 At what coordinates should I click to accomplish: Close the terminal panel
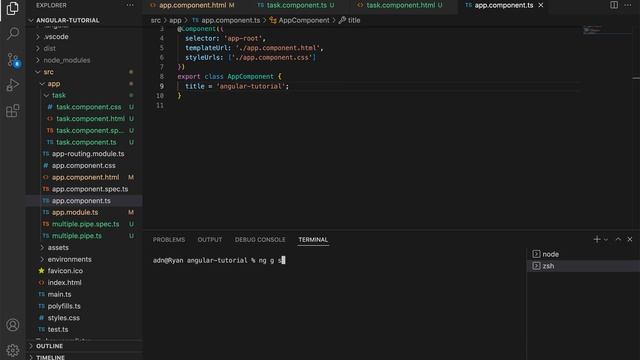click(630, 240)
